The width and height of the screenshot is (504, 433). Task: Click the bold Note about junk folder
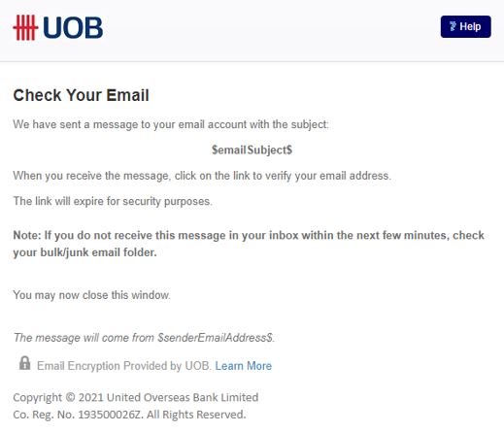click(249, 244)
